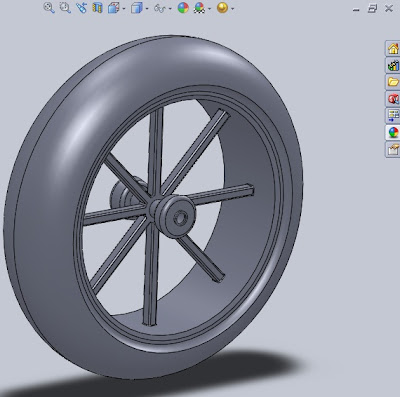The width and height of the screenshot is (400, 397).
Task: Click the Apply Scene icon
Action: pos(199,8)
